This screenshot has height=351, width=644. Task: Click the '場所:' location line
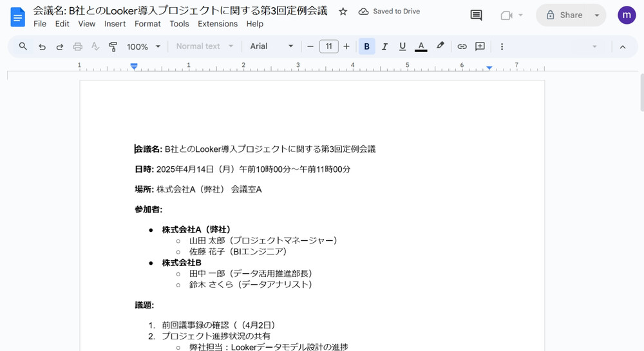pos(198,189)
